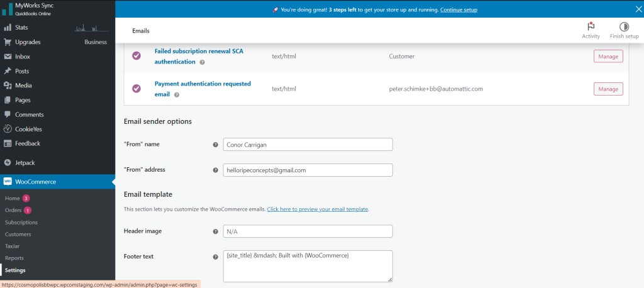This screenshot has height=288, width=644.
Task: Click the help icon beside Header image
Action: click(216, 231)
